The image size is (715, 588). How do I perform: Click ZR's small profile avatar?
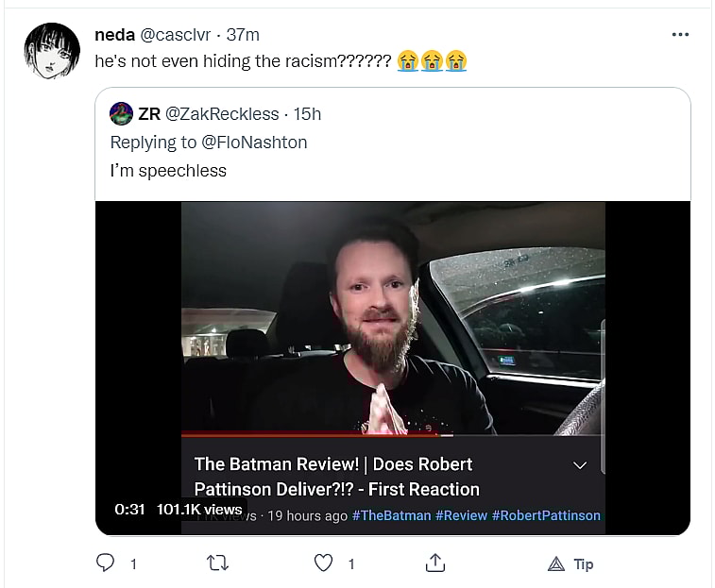[122, 114]
